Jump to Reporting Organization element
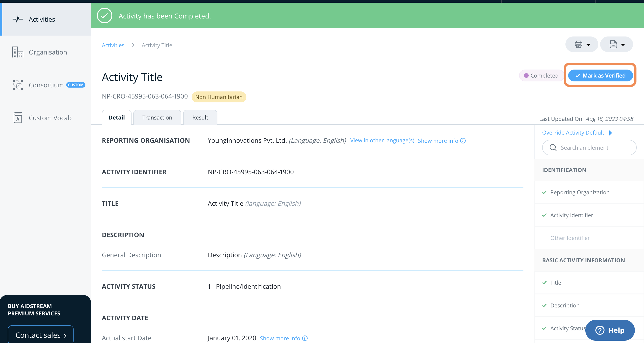 click(x=580, y=192)
